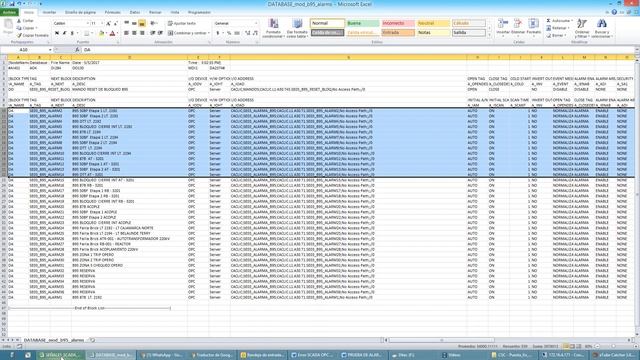Center cell text horizontally

134,33
